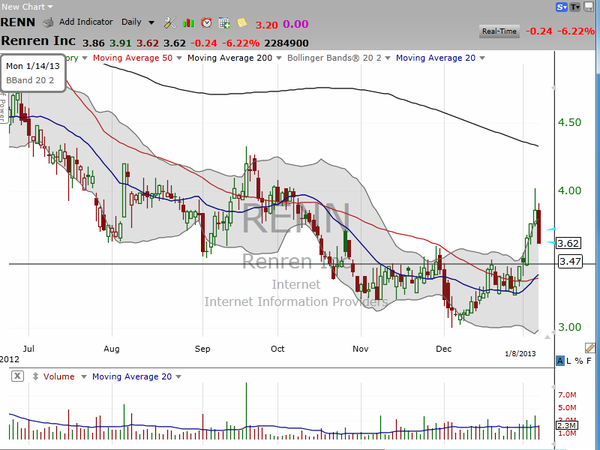
Task: Click the 4.00 price axis label
Action: click(x=569, y=191)
